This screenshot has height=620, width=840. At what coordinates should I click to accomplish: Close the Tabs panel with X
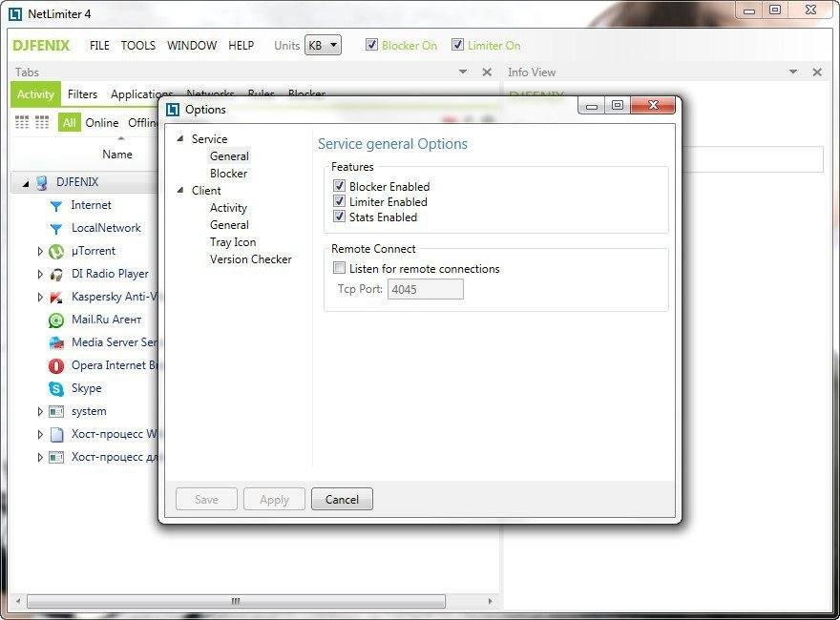pos(487,72)
